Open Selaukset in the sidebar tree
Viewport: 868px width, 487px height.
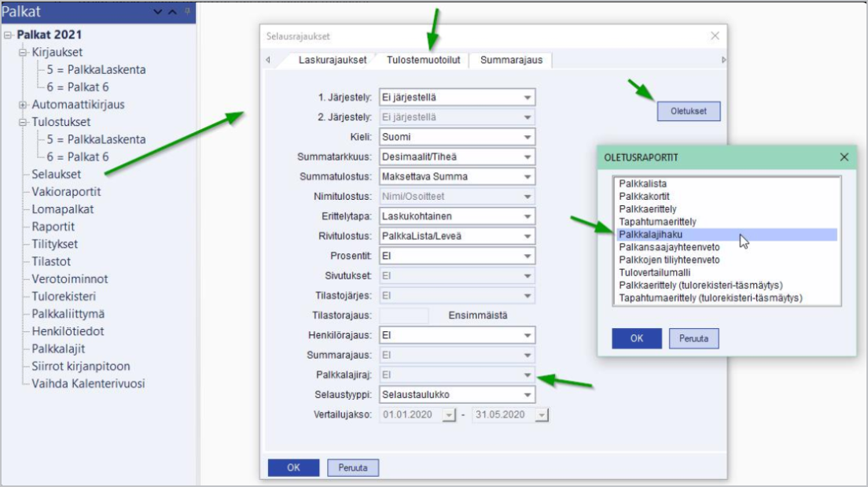coord(56,174)
